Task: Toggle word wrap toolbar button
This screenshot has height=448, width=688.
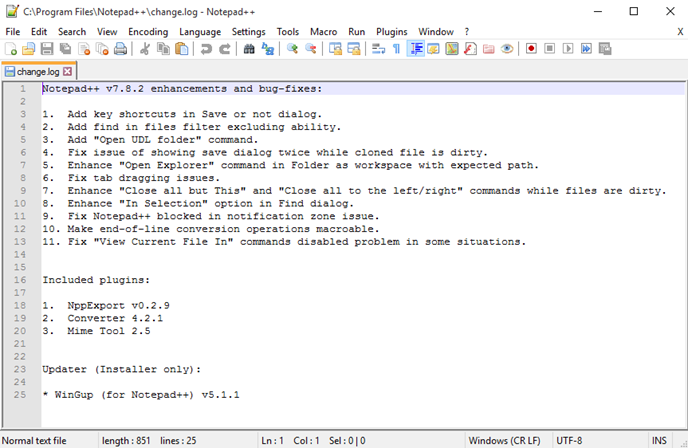Action: (378, 49)
